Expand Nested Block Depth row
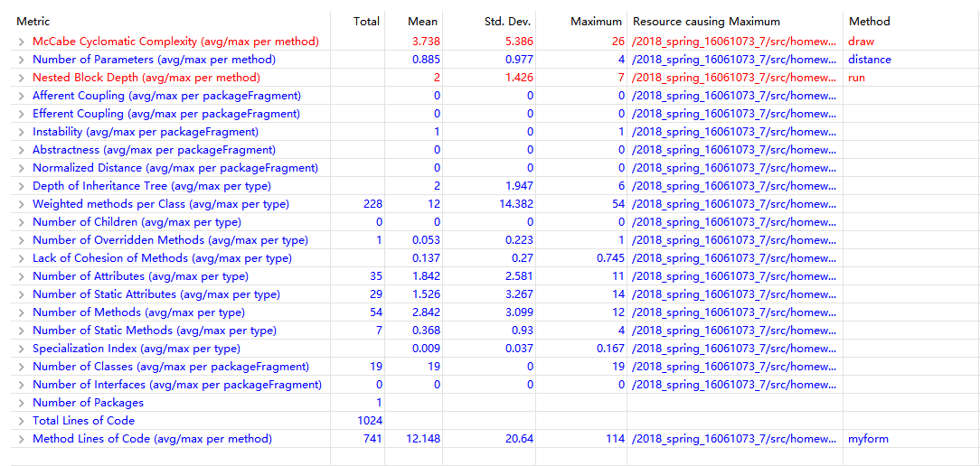The height and width of the screenshot is (466, 980). point(22,78)
